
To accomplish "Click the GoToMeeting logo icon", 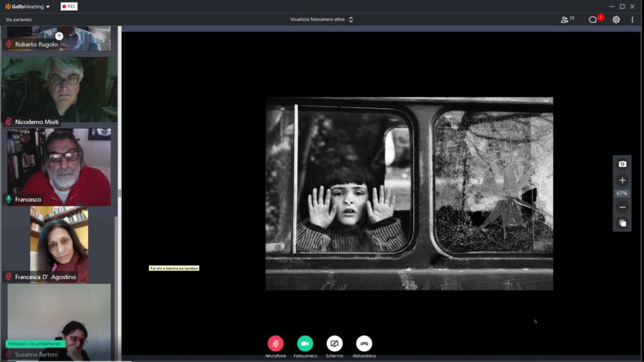I will click(x=8, y=6).
